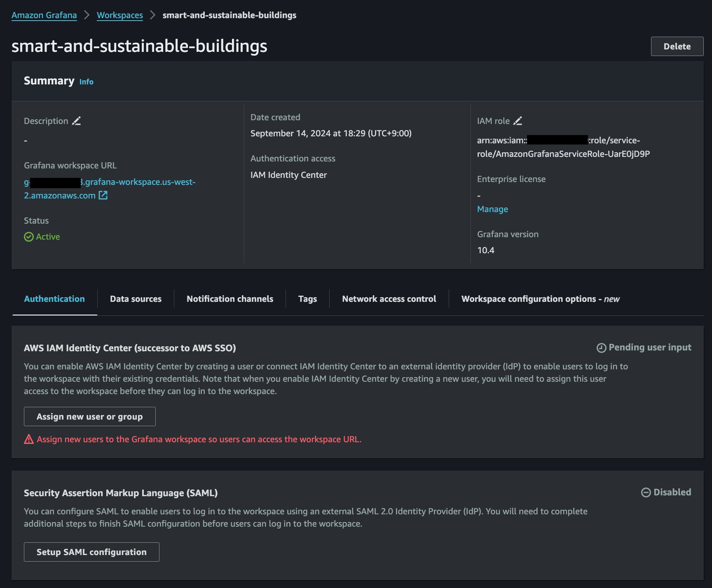Viewport: 712px width, 588px height.
Task: Click AWS IAM Identity Center section heading
Action: pyautogui.click(x=130, y=348)
